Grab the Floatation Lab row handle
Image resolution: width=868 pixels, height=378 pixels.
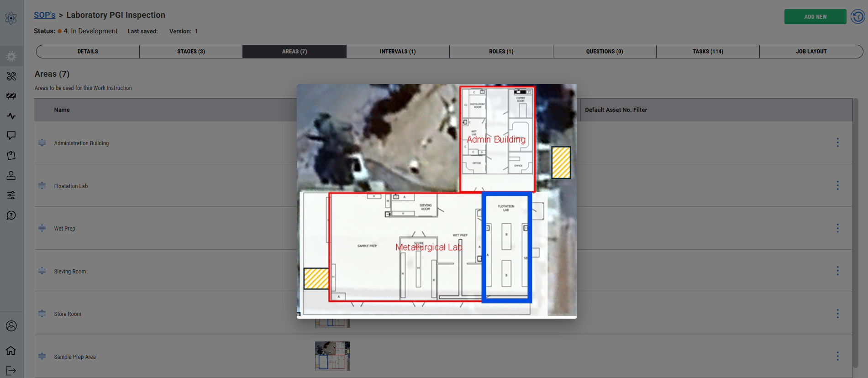(x=42, y=185)
